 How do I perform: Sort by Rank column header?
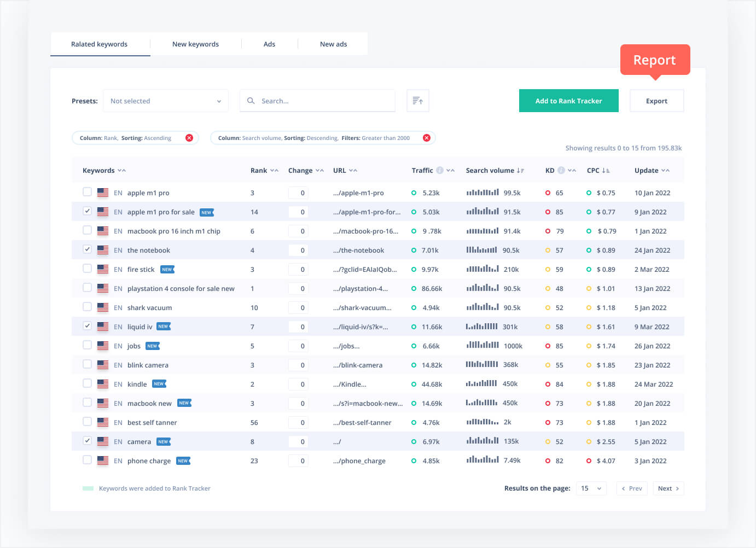point(264,171)
